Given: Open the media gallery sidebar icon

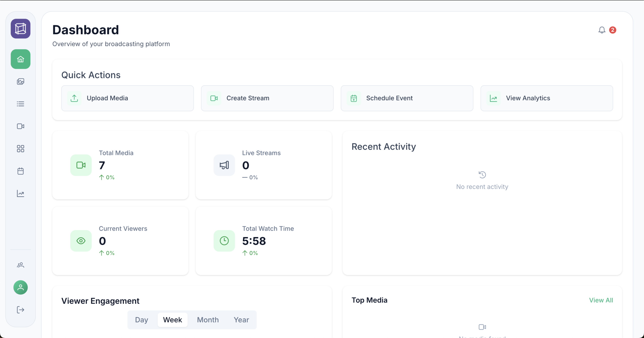Looking at the screenshot, I should point(21,82).
